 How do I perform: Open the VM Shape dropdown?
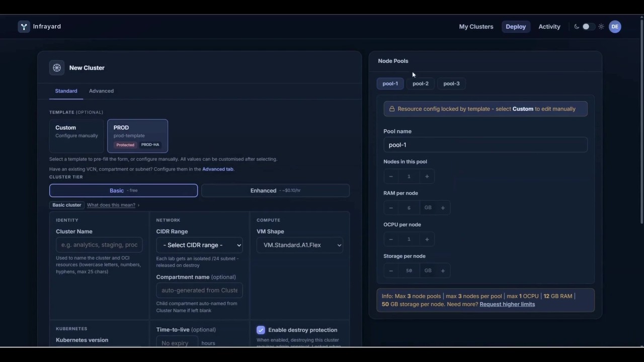(300, 245)
